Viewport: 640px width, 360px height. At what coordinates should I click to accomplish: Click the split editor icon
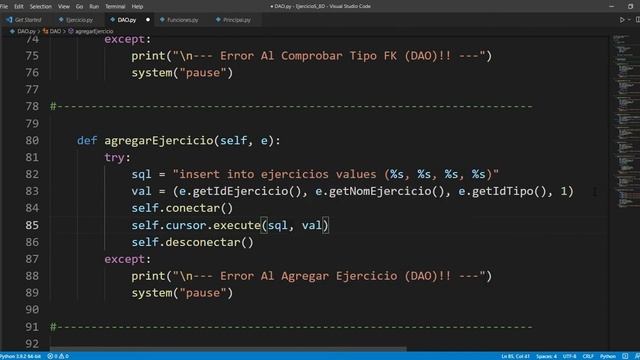(638, 20)
